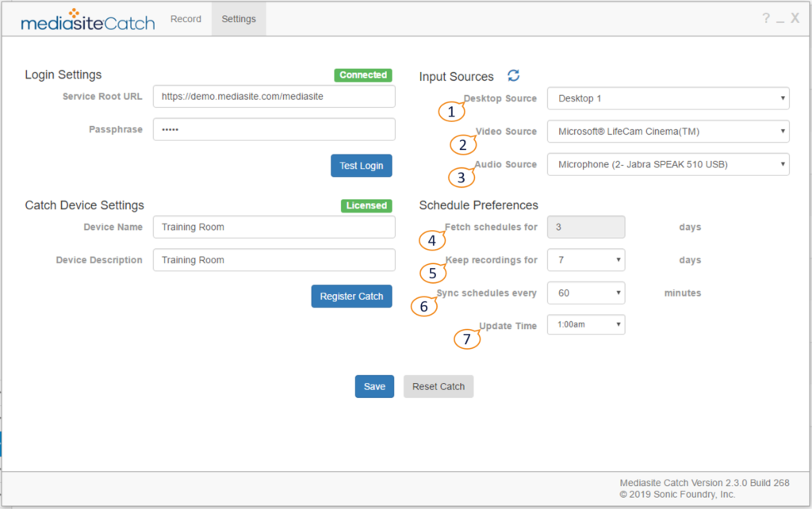
Task: Click the "Keep recordings for" label
Action: click(492, 260)
